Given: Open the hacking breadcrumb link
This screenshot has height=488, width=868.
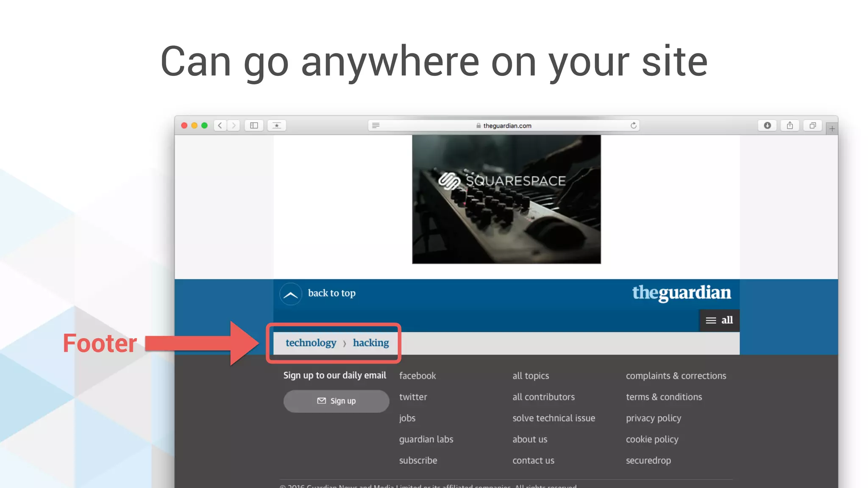Looking at the screenshot, I should coord(371,343).
